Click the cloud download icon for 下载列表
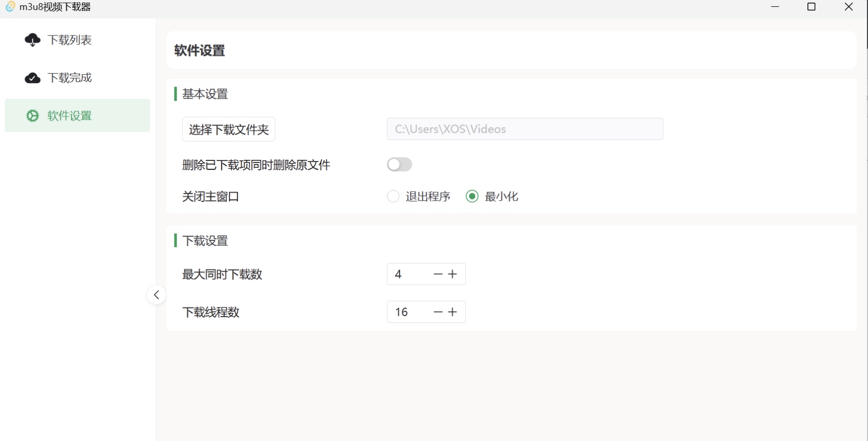The image size is (868, 441). click(32, 40)
